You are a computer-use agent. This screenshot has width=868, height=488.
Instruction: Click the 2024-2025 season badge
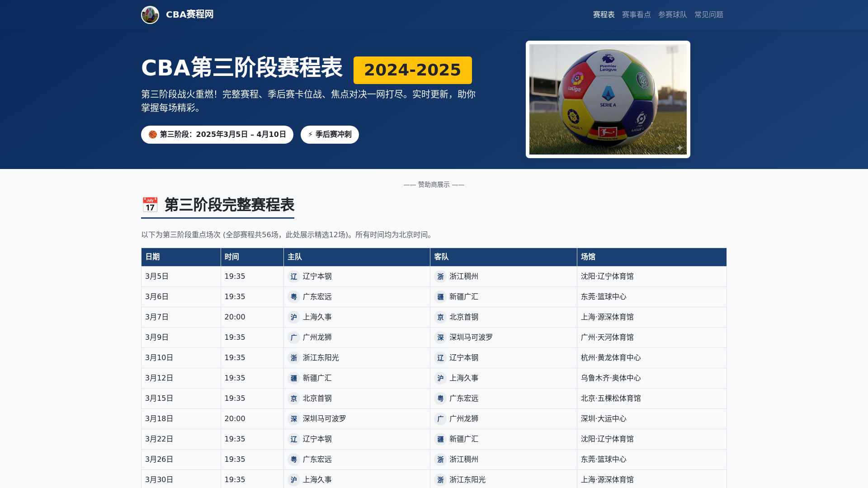pyautogui.click(x=412, y=70)
